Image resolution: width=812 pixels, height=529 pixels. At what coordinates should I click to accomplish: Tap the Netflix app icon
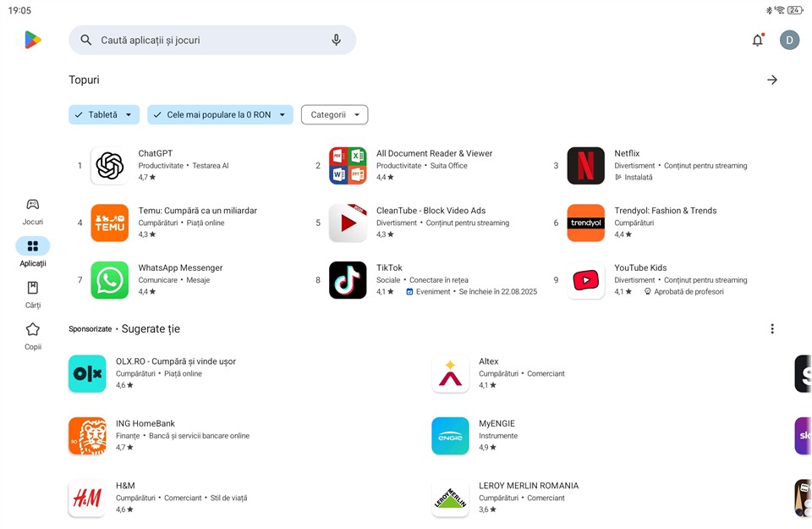pyautogui.click(x=585, y=166)
